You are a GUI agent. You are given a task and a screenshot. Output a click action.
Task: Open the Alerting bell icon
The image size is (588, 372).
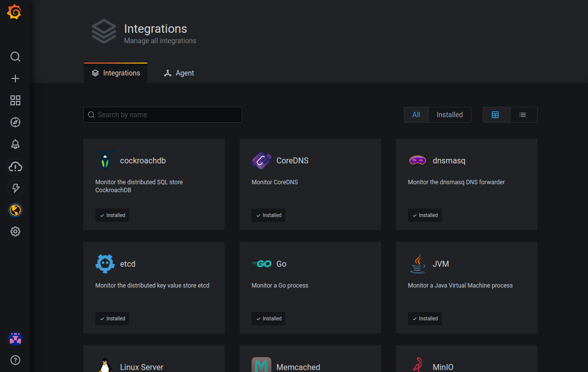pos(15,144)
